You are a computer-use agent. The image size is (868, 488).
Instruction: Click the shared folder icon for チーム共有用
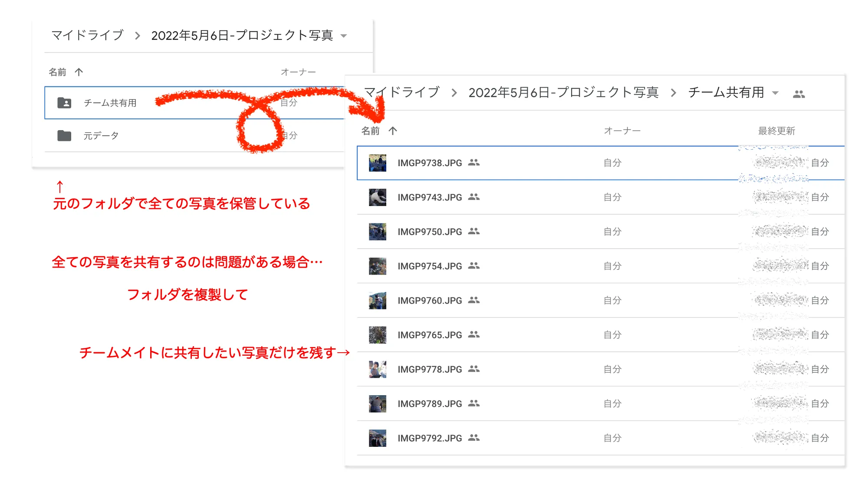pyautogui.click(x=64, y=103)
